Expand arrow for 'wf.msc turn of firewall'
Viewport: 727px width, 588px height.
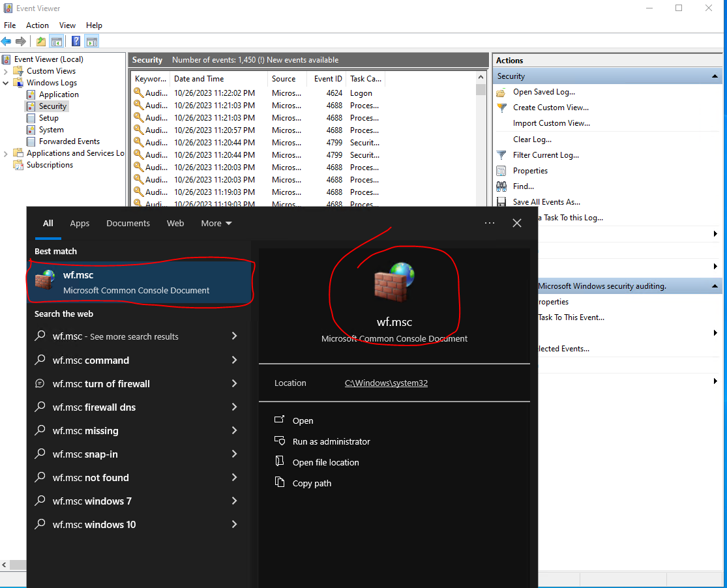pyautogui.click(x=234, y=383)
